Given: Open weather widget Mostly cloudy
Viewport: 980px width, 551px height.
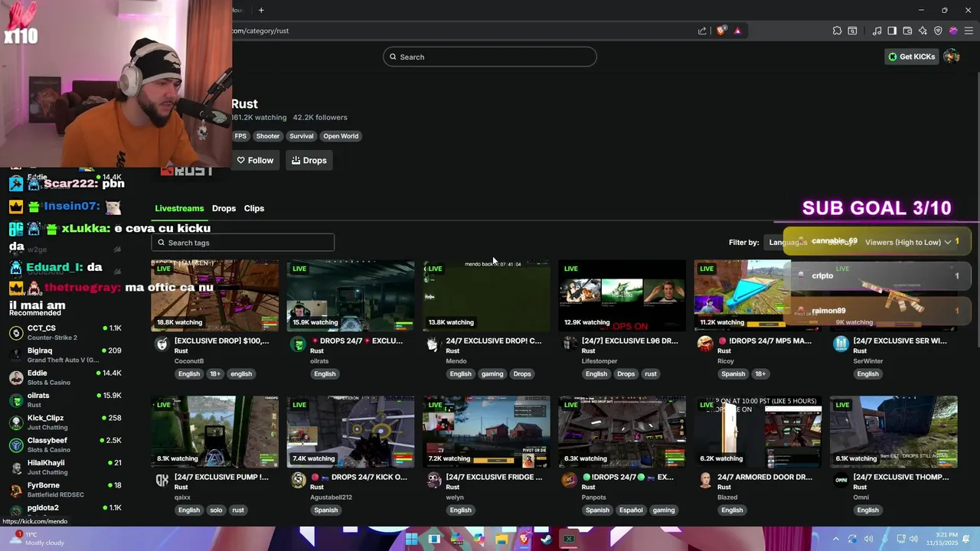Looking at the screenshot, I should (36, 539).
